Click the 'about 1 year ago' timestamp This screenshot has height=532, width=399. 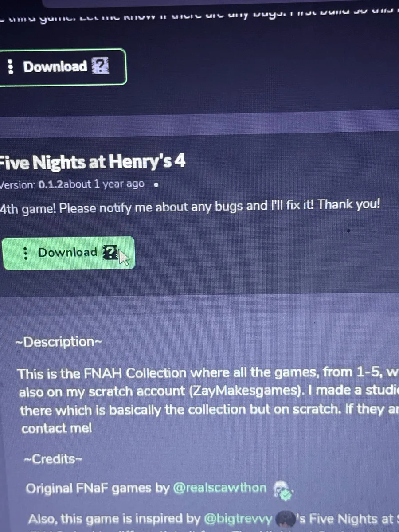coord(104,184)
